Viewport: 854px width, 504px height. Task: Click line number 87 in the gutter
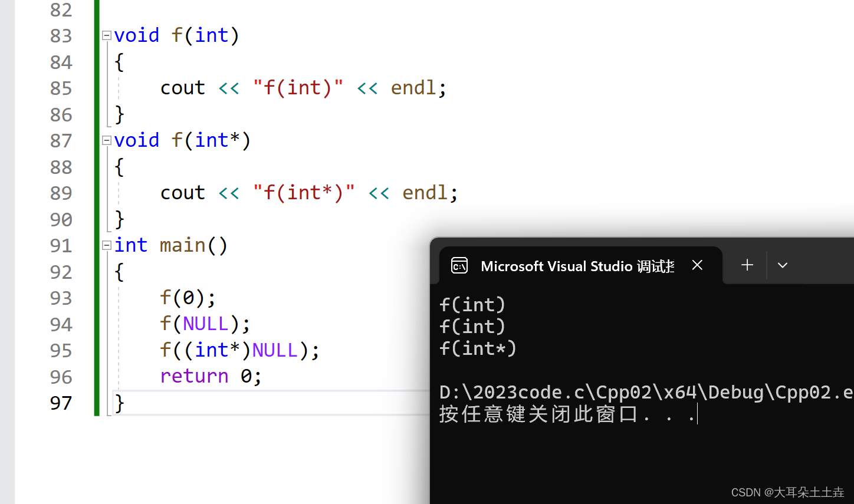click(61, 141)
